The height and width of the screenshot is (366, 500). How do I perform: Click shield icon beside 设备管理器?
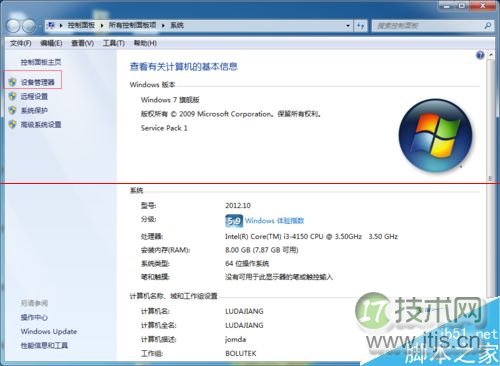click(13, 82)
